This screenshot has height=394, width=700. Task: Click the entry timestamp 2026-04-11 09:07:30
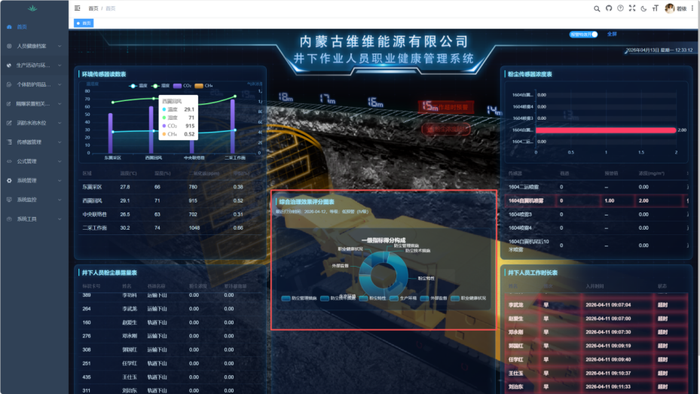608,332
